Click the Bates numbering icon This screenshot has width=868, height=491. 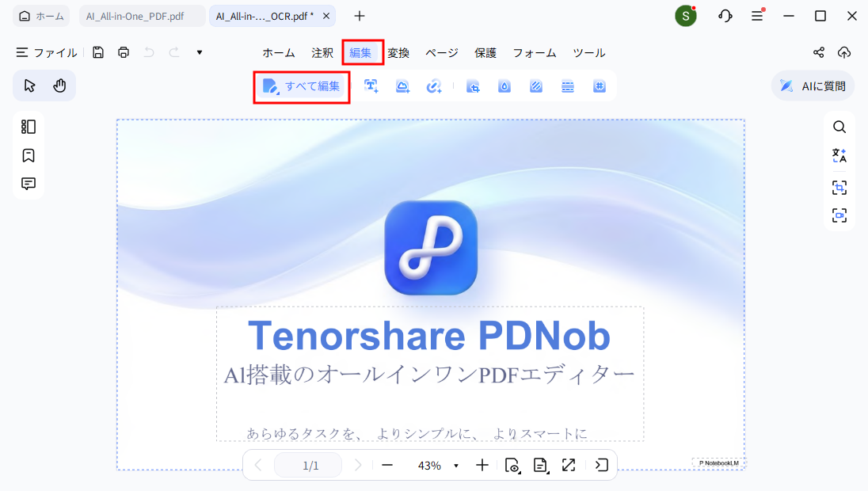[x=600, y=86]
